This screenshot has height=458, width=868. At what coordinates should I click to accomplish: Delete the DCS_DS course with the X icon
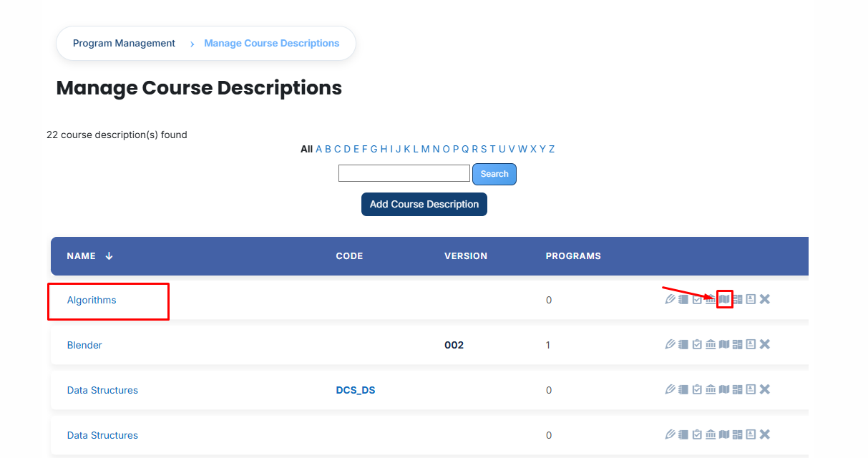[764, 389]
